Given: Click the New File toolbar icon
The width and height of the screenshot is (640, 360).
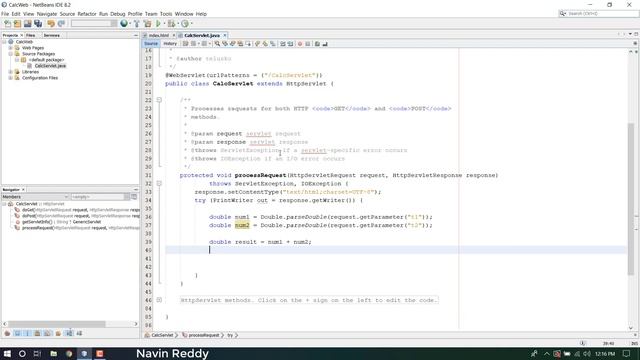Looking at the screenshot, I should tap(7, 24).
